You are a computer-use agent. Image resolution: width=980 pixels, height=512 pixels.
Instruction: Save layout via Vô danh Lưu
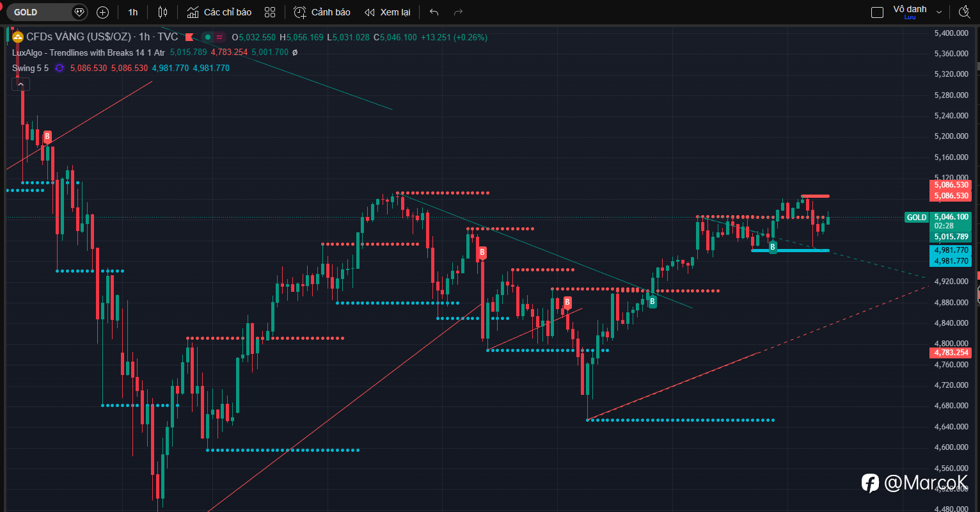[x=910, y=12]
